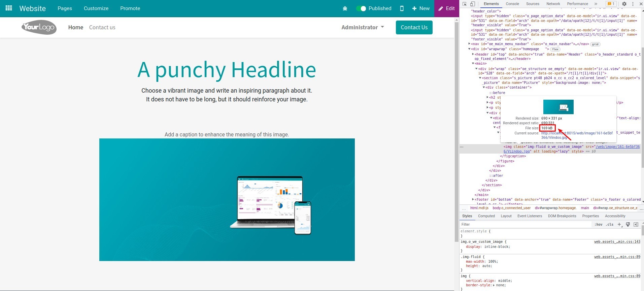Open the Administrator user dropdown
Screen dimensions: 644x291
pyautogui.click(x=363, y=27)
